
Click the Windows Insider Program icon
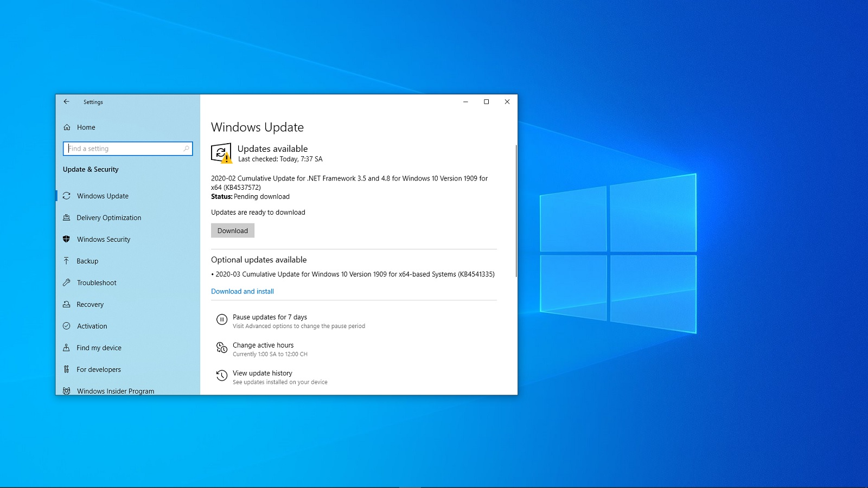tap(66, 391)
